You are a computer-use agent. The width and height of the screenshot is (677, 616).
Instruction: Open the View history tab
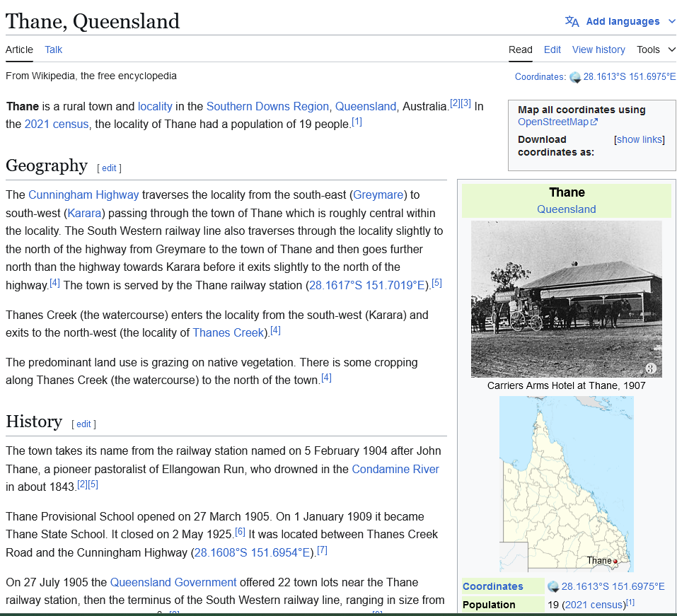click(x=598, y=50)
